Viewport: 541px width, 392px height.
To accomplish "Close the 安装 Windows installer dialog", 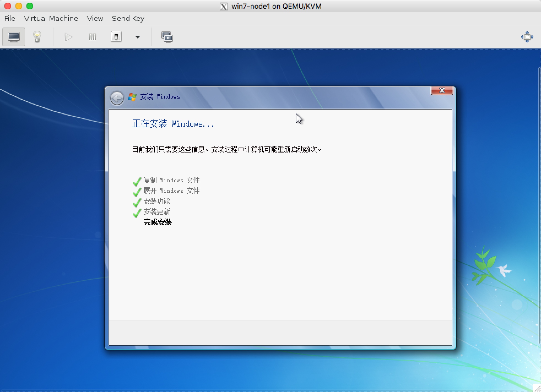I will point(442,91).
